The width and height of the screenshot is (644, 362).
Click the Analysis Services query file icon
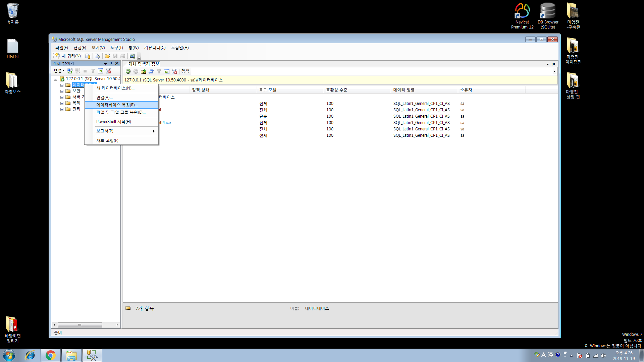click(x=97, y=56)
